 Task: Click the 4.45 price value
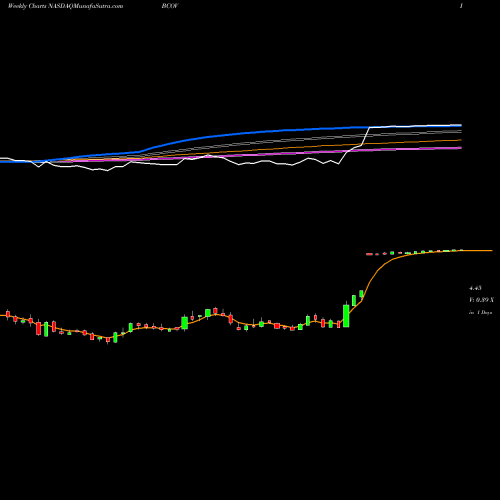475,288
